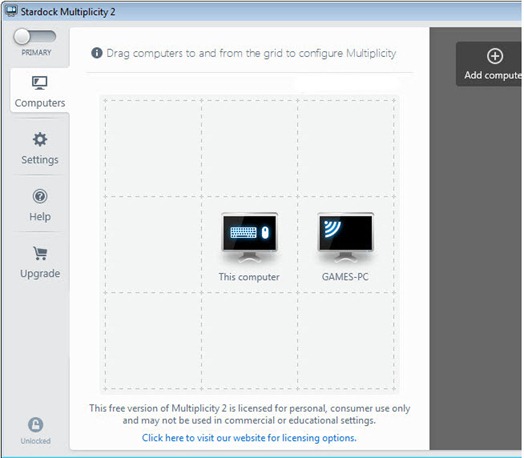
Task: Click the empty bottom-right grid cell
Action: 346,341
